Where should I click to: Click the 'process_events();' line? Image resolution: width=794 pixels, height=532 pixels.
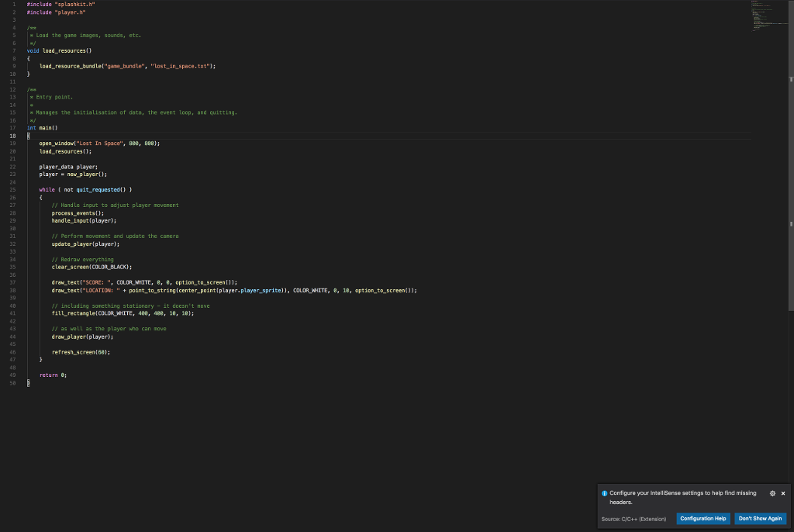click(78, 212)
